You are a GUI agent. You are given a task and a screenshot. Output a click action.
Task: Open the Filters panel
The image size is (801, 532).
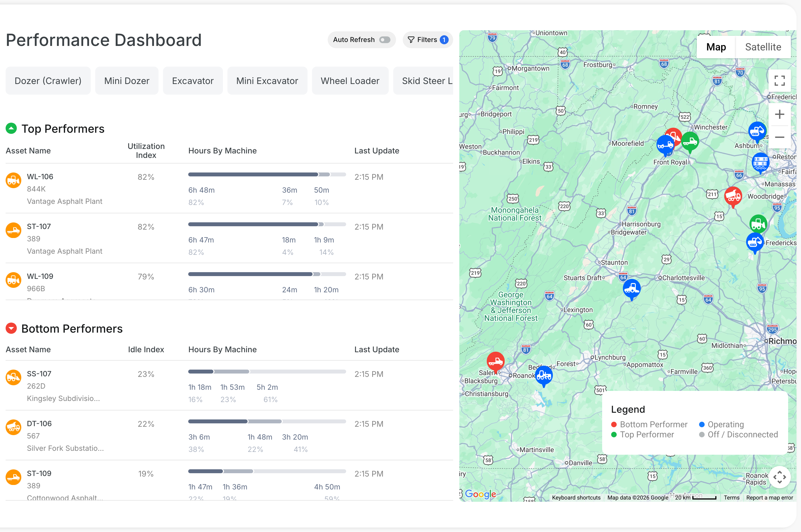coord(427,40)
